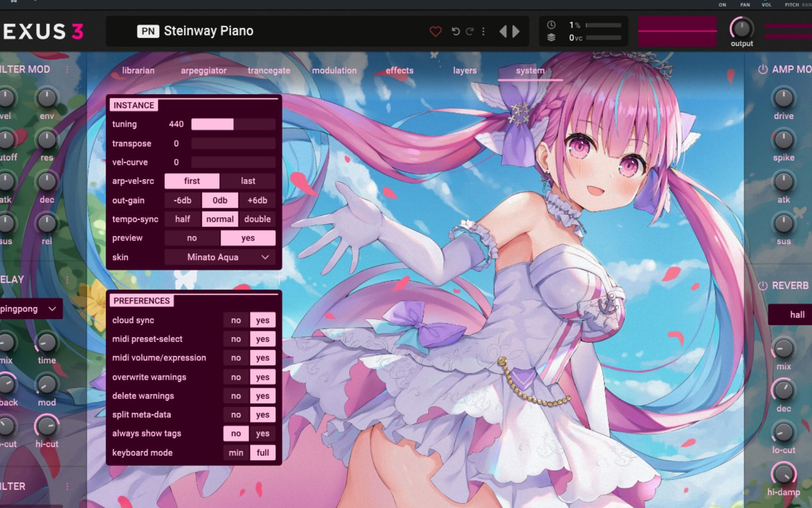Set out-gain to +6db

point(257,200)
